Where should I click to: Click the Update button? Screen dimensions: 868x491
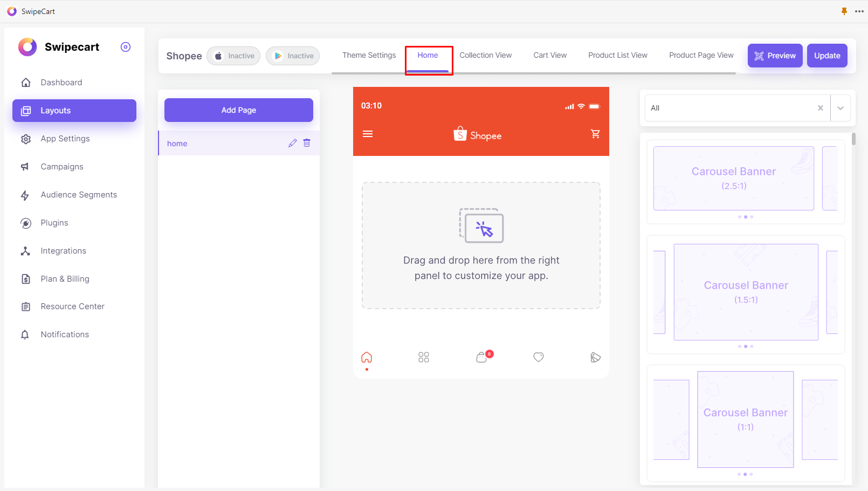click(827, 55)
